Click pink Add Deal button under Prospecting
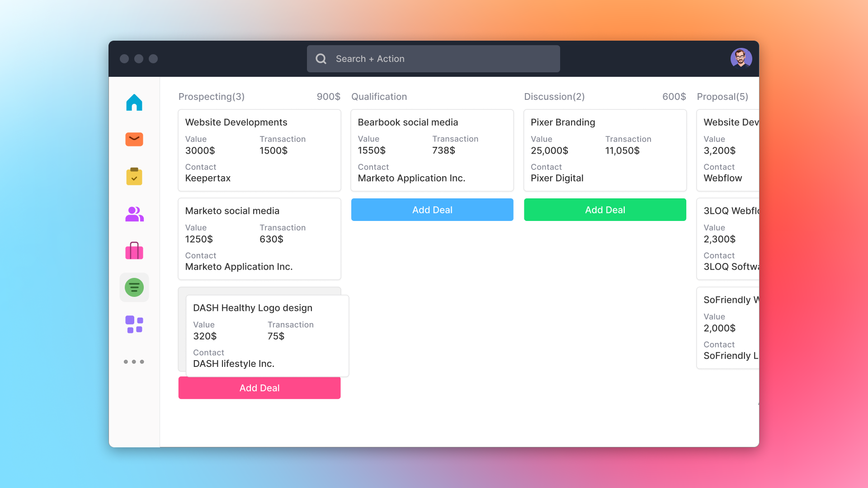 259,388
